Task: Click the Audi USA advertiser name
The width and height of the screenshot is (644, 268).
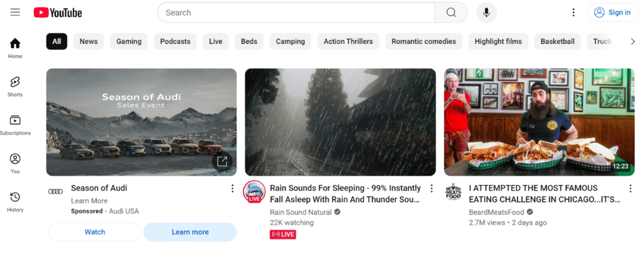Action: [124, 211]
